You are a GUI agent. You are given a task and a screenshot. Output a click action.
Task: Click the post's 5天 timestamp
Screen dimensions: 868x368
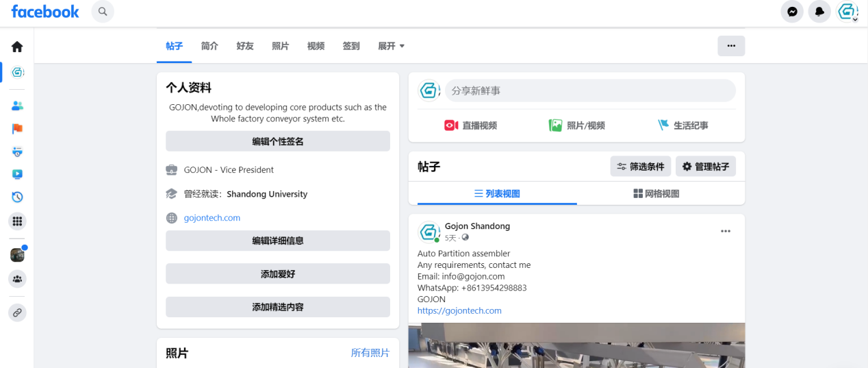(x=450, y=238)
